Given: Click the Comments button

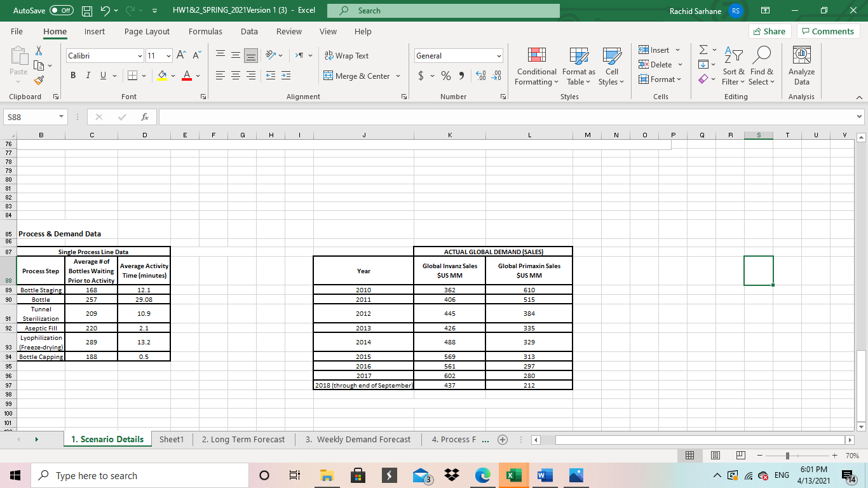Looking at the screenshot, I should click(x=828, y=31).
